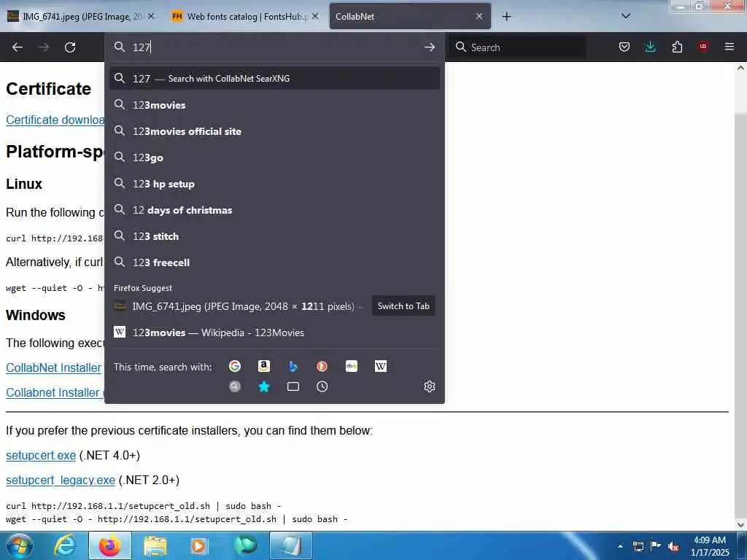Show hidden system tray icons
The height and width of the screenshot is (560, 747).
[x=620, y=546]
